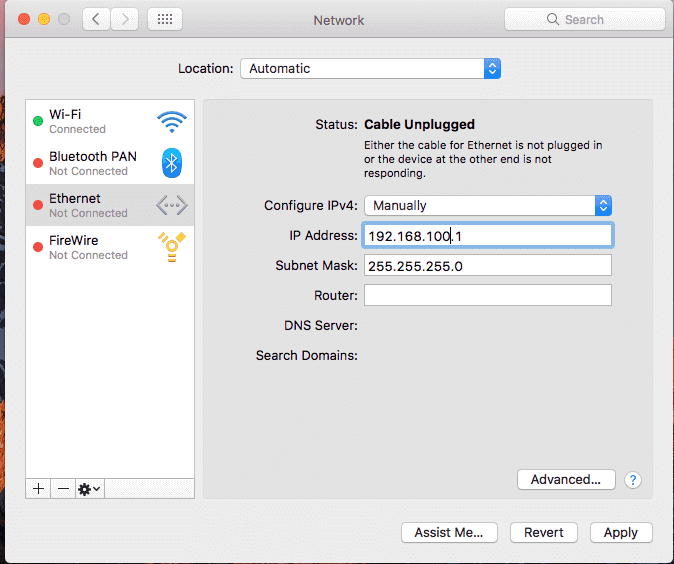Click Revert to discard changes
This screenshot has width=674, height=564.
[x=544, y=533]
